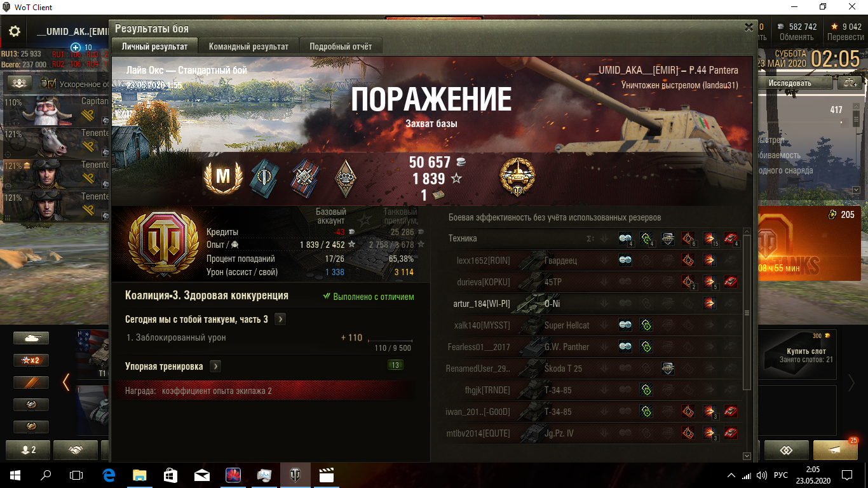
Task: Click Перевести free experience link
Action: click(x=845, y=37)
